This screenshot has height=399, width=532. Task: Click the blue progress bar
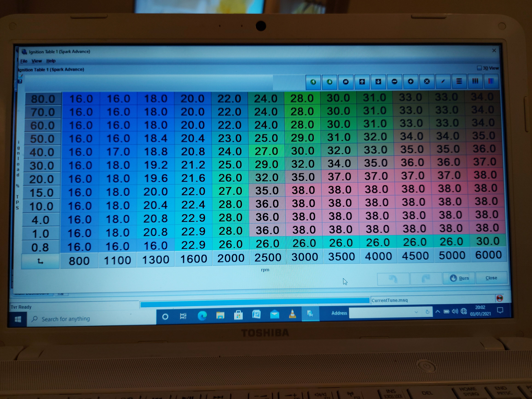click(x=255, y=302)
